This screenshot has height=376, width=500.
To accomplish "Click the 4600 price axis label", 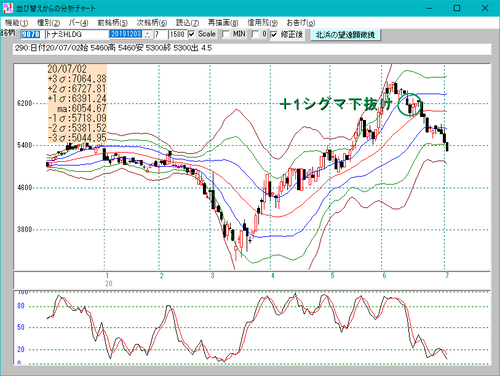I will [x=25, y=188].
